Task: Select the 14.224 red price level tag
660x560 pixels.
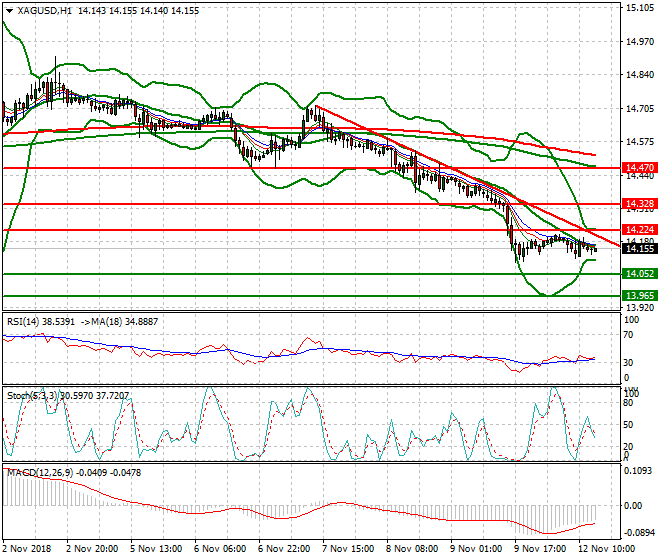Action: pos(639,230)
